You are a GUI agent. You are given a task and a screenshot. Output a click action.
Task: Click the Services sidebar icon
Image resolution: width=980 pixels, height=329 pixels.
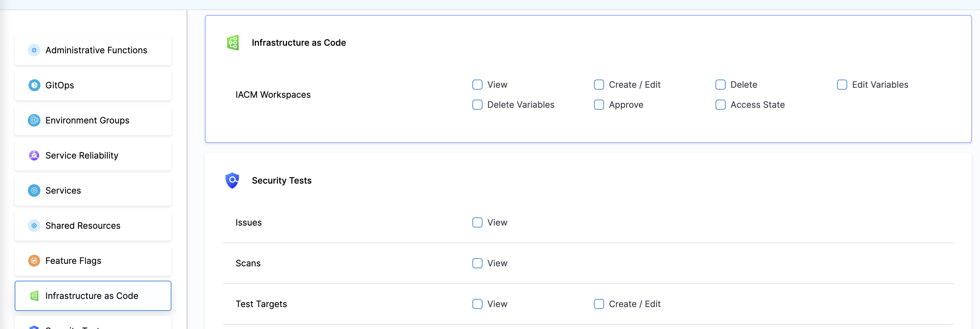coord(34,190)
